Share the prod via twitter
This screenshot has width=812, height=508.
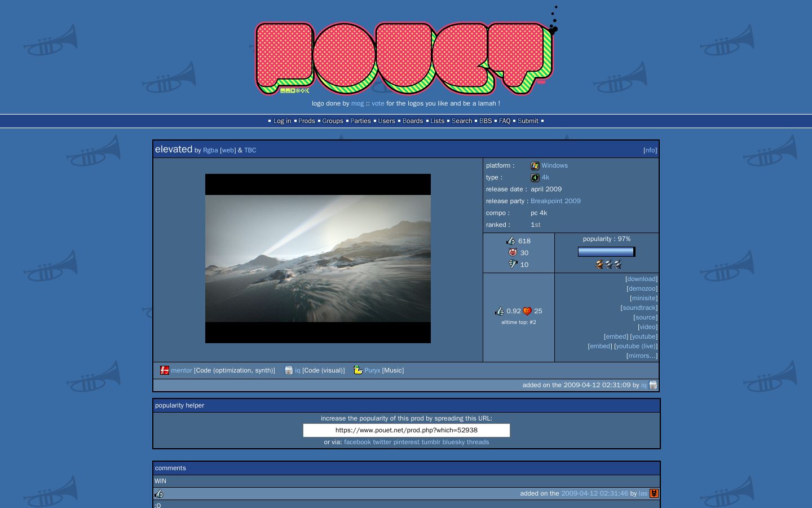pos(382,442)
